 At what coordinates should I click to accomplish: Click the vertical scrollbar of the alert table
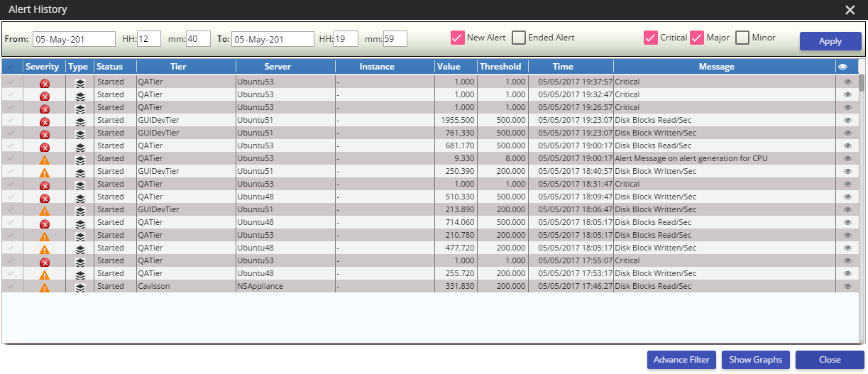click(862, 83)
